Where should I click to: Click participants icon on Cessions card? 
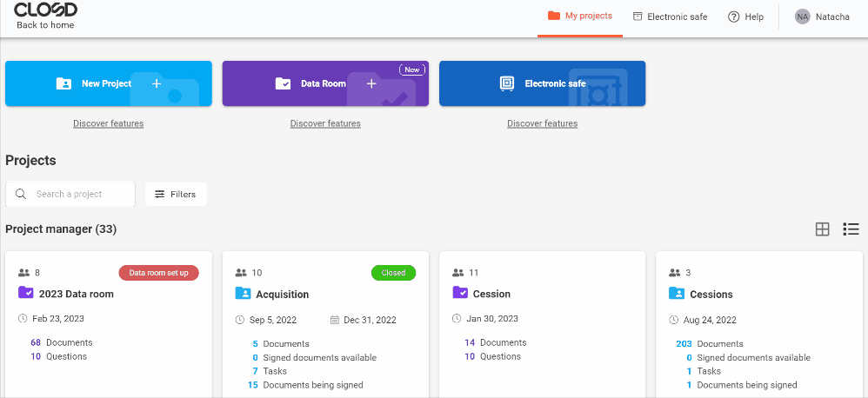point(675,273)
